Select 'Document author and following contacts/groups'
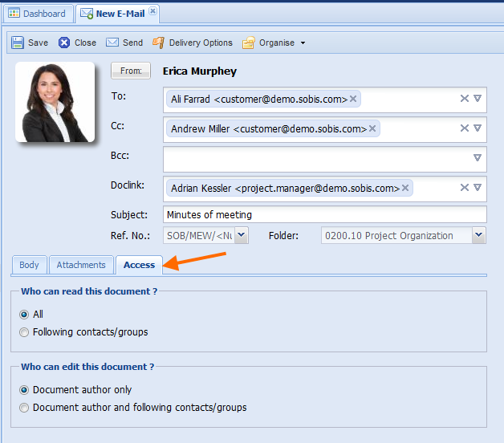 (24, 408)
